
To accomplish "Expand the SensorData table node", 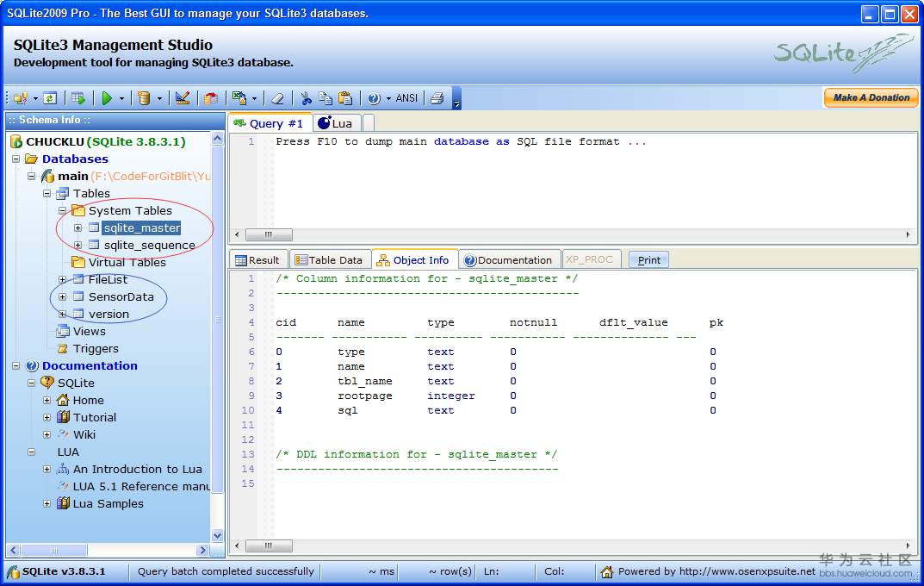I will click(62, 297).
